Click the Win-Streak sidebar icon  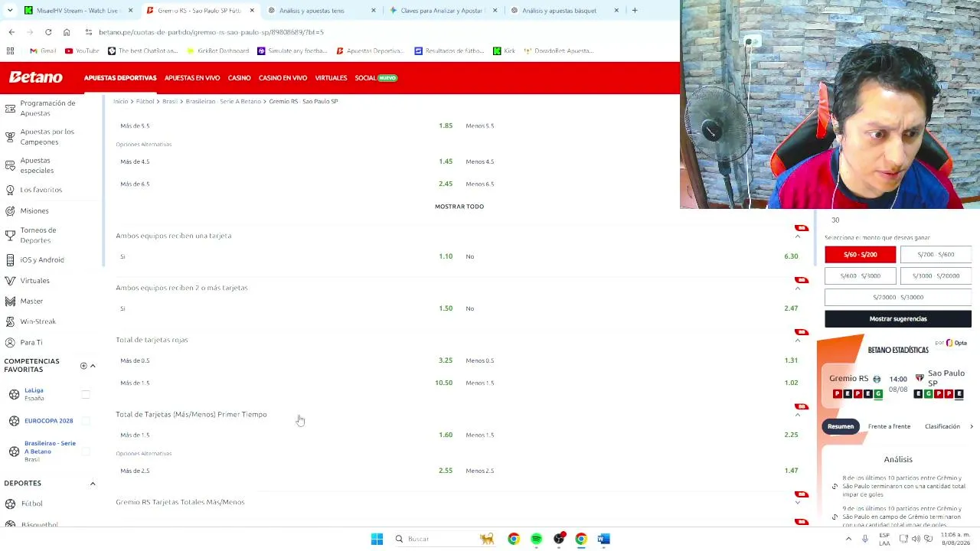click(10, 321)
